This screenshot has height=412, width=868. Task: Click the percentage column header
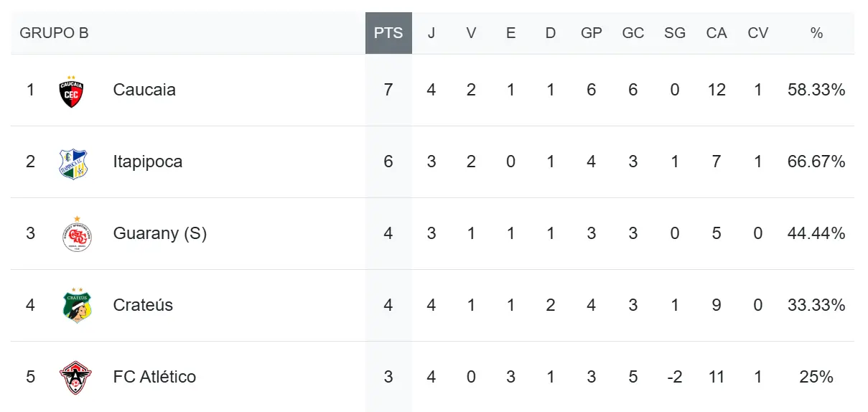click(816, 33)
